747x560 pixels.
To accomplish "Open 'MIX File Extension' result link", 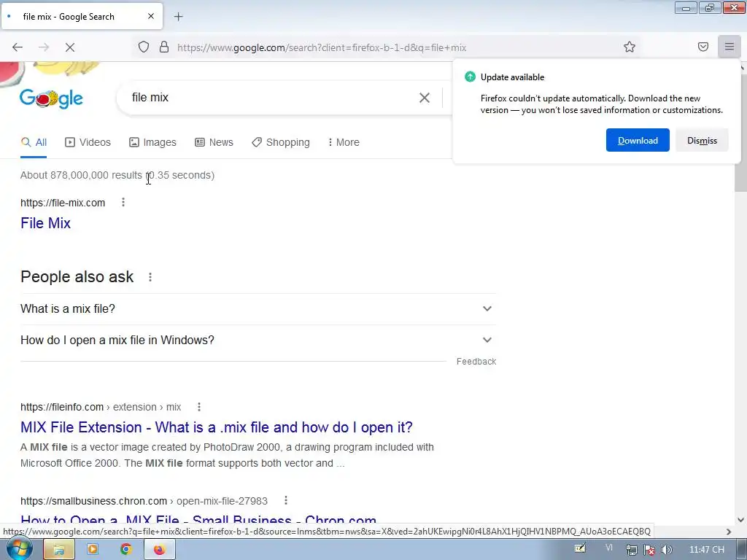I will 216,427.
